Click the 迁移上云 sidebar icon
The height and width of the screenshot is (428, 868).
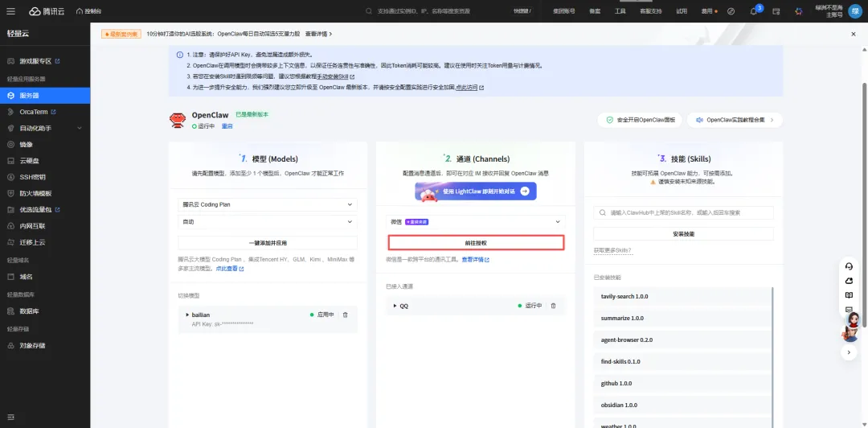click(x=10, y=242)
